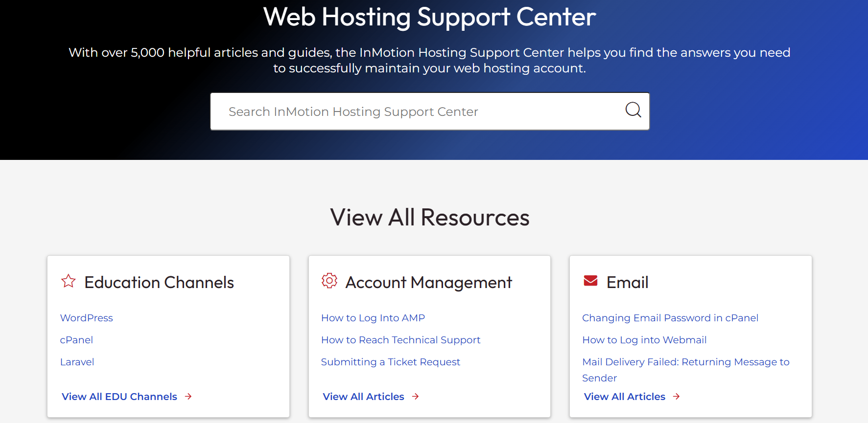Screen dimensions: 868x423
Task: Open How to Log Into AMP article
Action: pos(373,318)
